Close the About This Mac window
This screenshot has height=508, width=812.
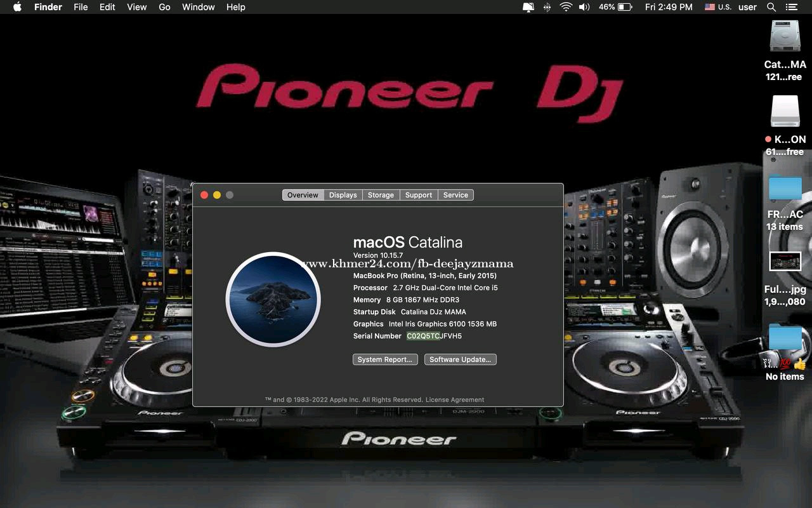coord(204,195)
